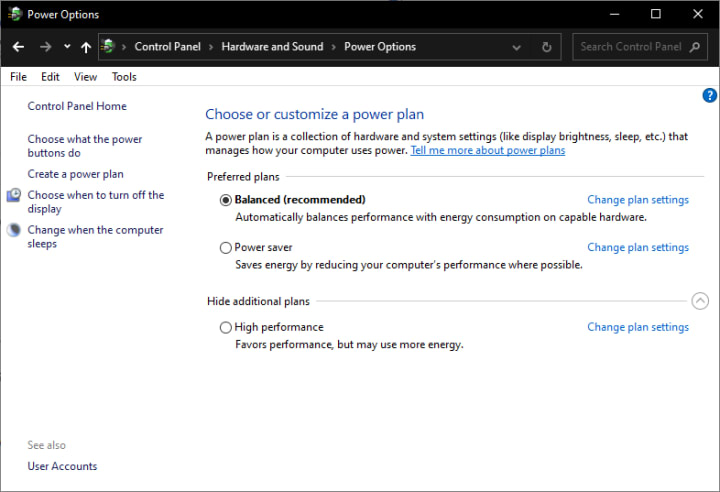Screen dimensions: 720x492
Task: Click the Refresh button in address bar
Action: tap(546, 47)
